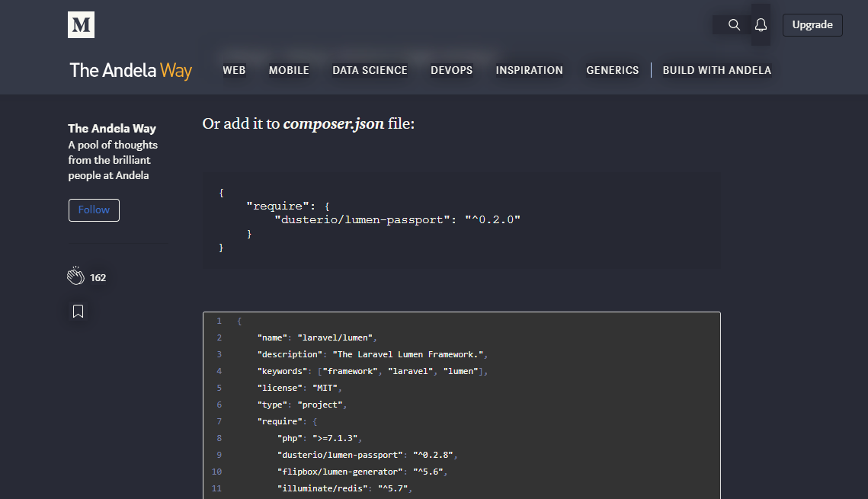
Task: Open notifications via the bell icon
Action: (761, 24)
